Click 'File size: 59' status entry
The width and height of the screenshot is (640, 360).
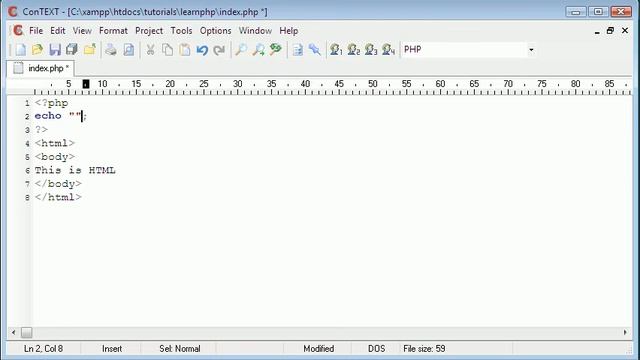click(x=424, y=349)
